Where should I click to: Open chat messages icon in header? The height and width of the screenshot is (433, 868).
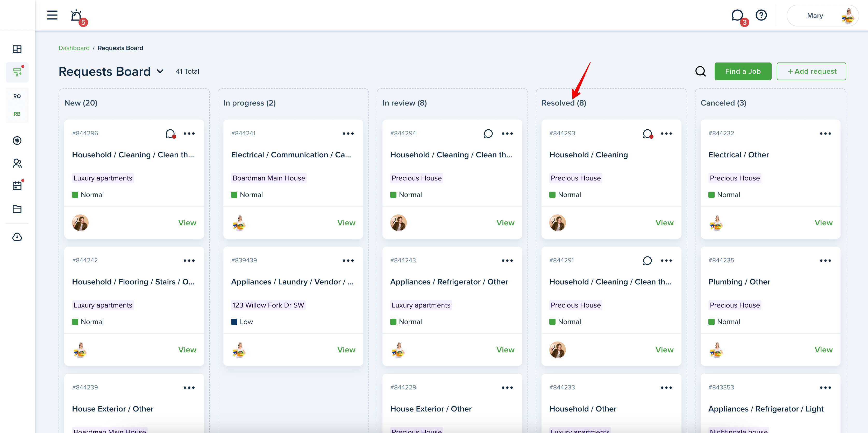[x=738, y=16]
